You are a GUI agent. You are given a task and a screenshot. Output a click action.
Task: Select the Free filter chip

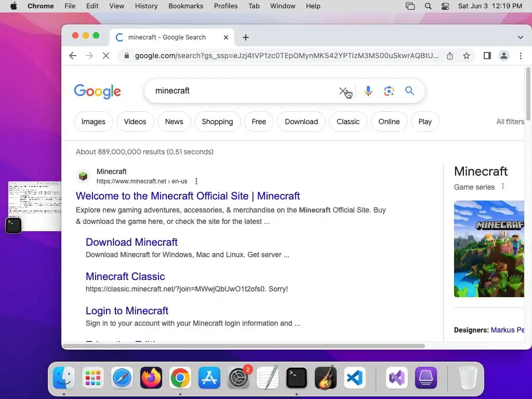[x=259, y=122]
